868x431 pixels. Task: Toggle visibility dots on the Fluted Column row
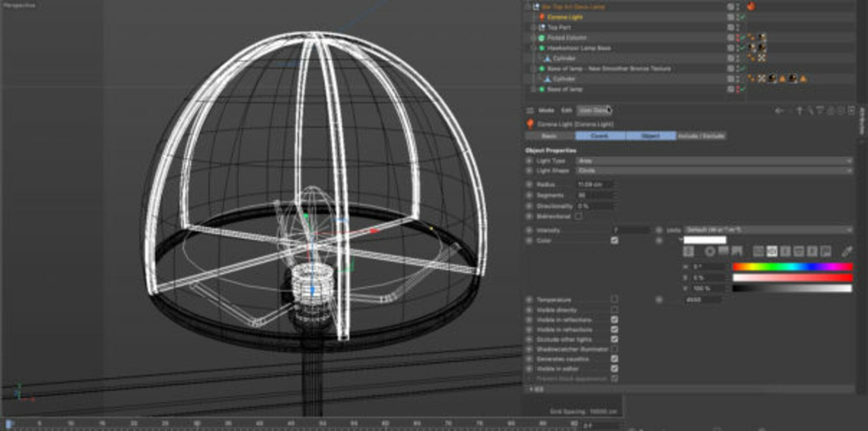[x=738, y=38]
